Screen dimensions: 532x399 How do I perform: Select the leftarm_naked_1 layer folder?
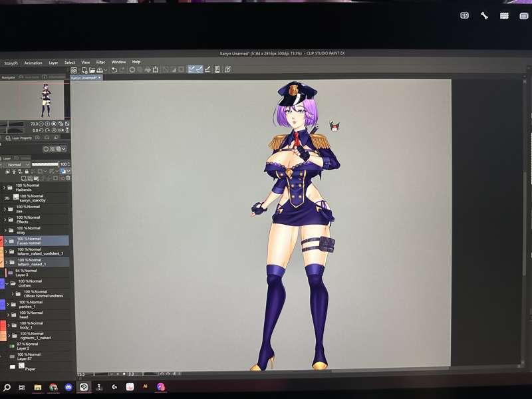coord(38,262)
